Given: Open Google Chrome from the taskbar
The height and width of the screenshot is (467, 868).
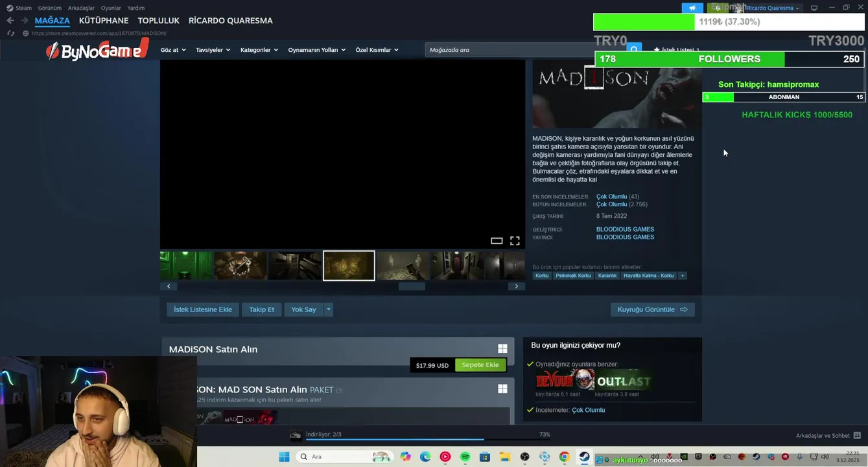Looking at the screenshot, I should 564,457.
